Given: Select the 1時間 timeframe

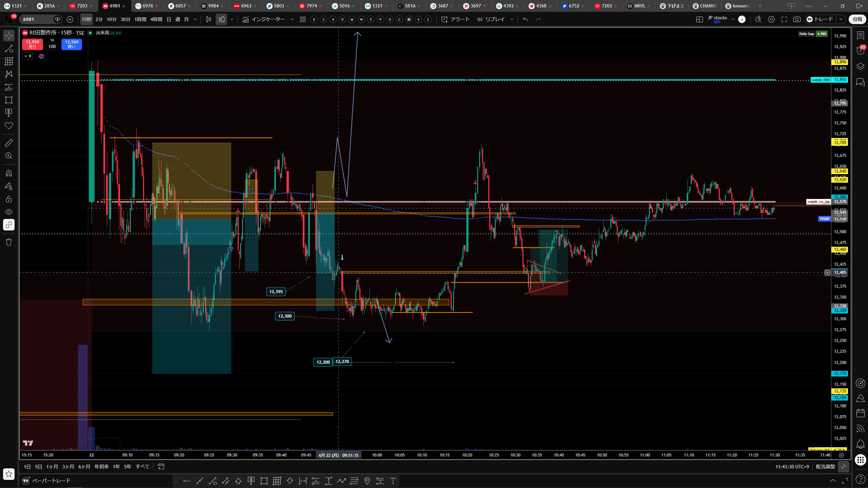Looking at the screenshot, I should coord(140,19).
